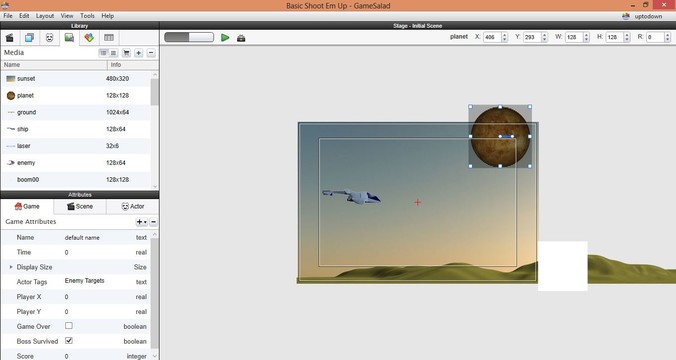Click the X position input field
Viewport: 676px width, 360px height.
pos(492,37)
